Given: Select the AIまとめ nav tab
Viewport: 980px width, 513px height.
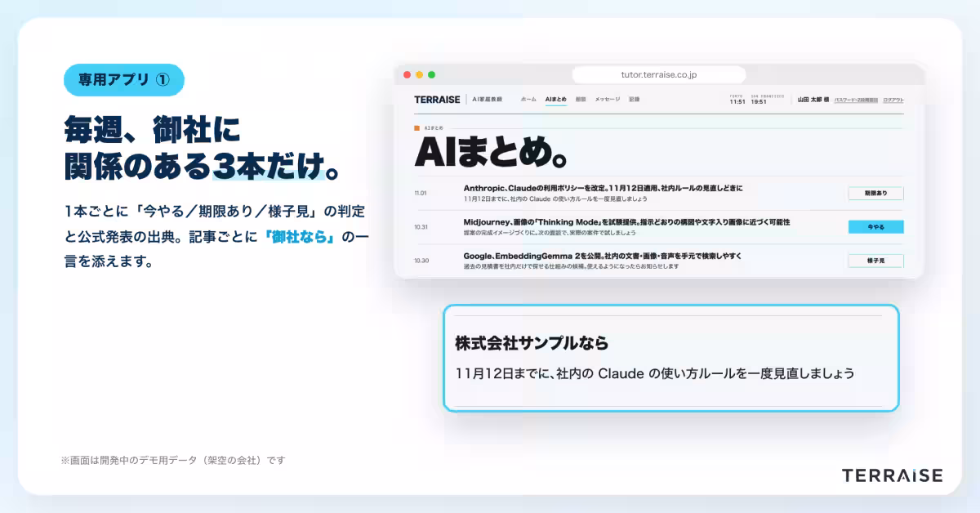Looking at the screenshot, I should [x=556, y=99].
